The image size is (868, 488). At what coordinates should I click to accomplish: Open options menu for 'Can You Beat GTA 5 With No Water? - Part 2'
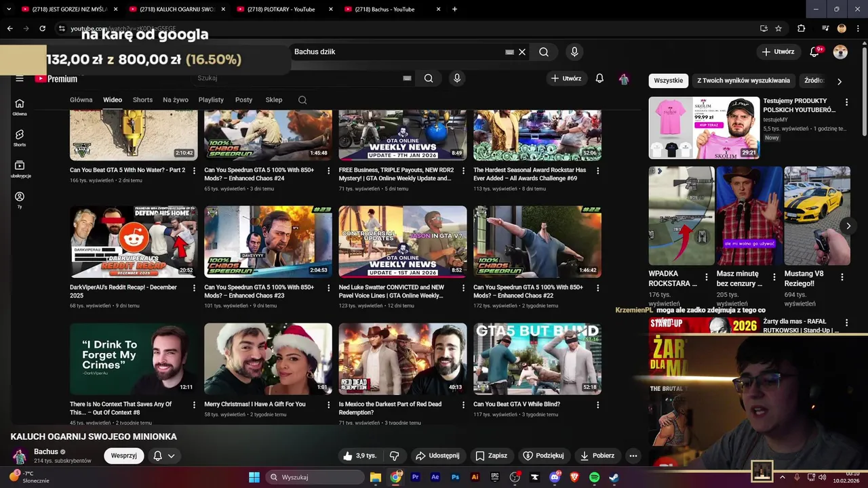coord(194,171)
